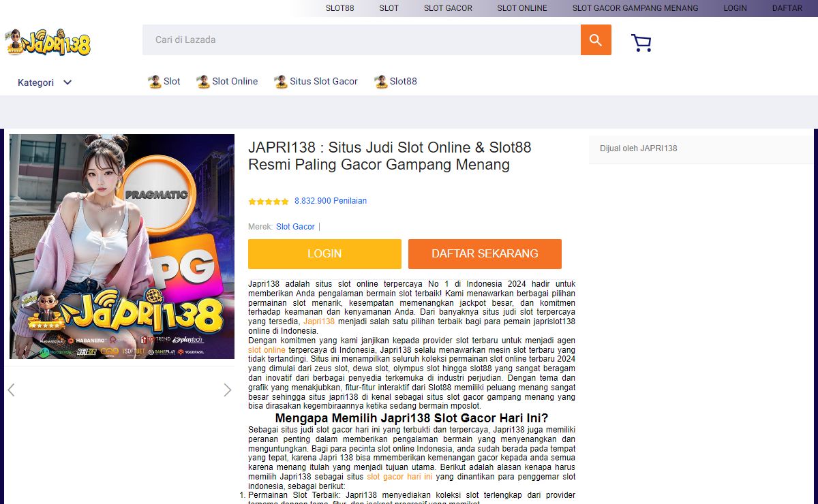Screen dimensions: 818x504
Task: Open the Situs Slot Gacor navigation link
Action: [x=324, y=81]
